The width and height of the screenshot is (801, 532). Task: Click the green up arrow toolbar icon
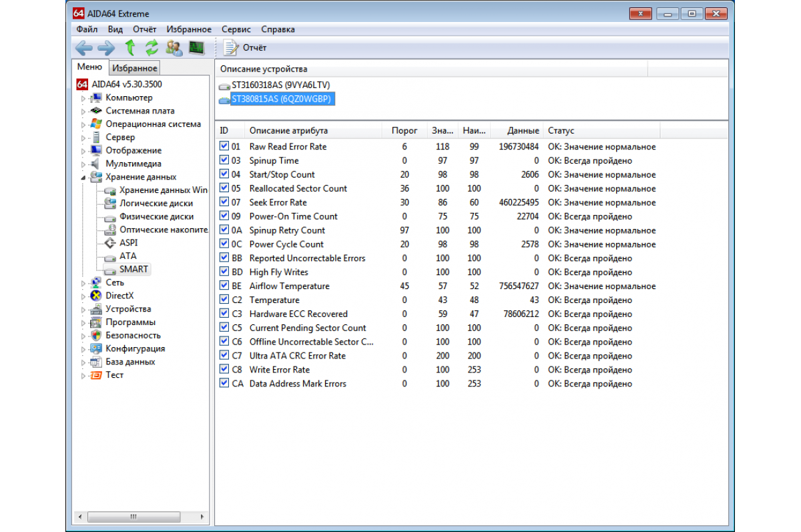(x=130, y=47)
